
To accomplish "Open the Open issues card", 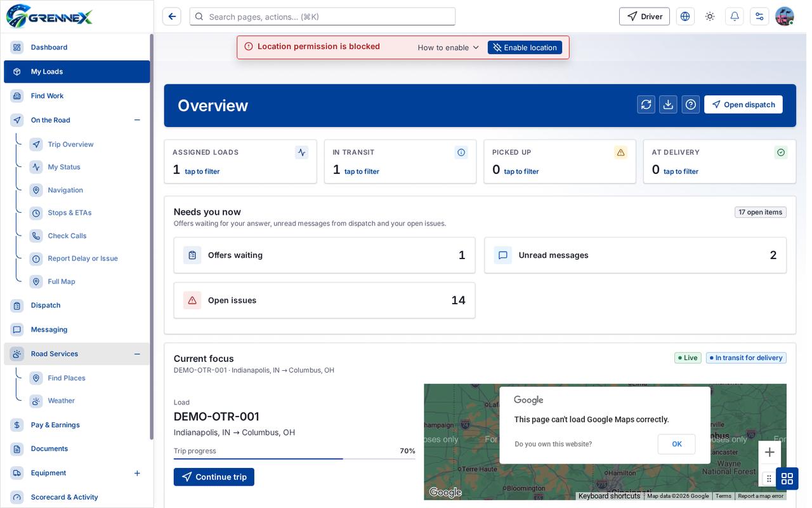I will coord(324,300).
